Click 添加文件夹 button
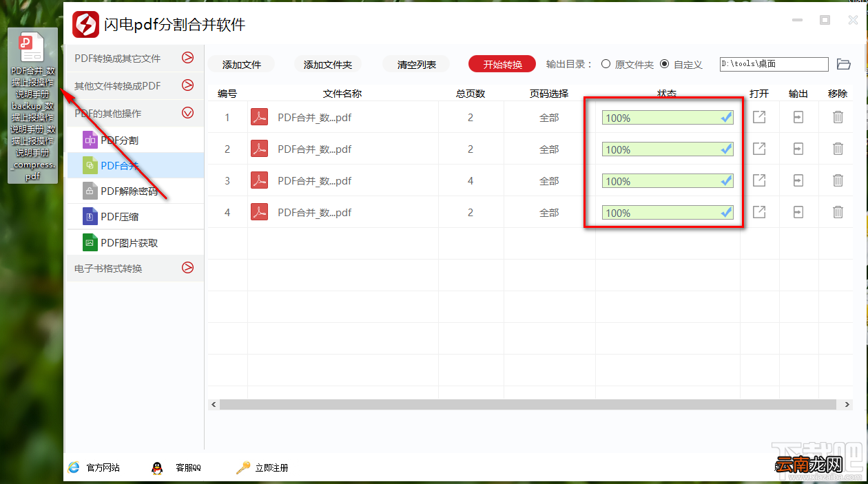The height and width of the screenshot is (484, 868). (328, 64)
